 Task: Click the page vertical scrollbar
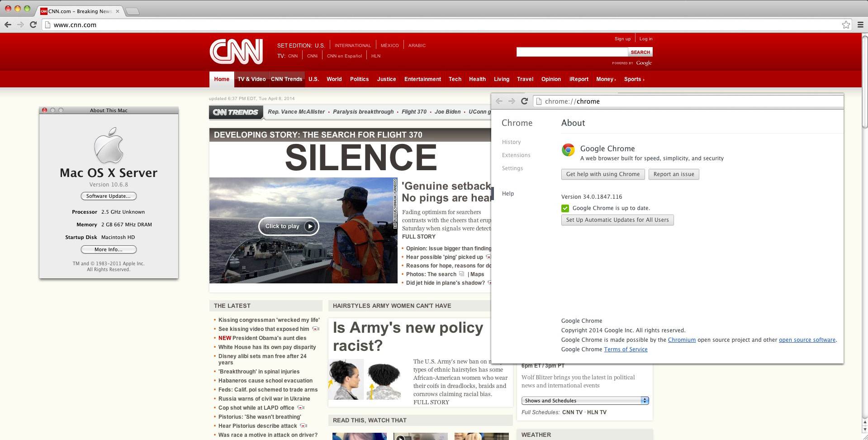[865, 81]
